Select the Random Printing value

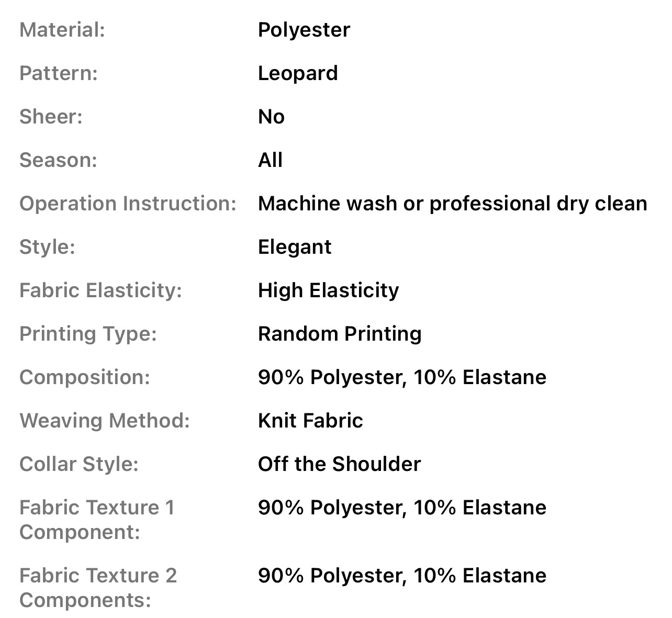click(340, 334)
